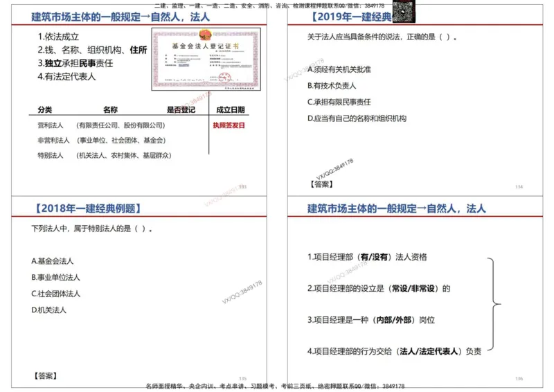This screenshot has width=554, height=392.
Task: Click line 3.项目经理是一种（内部/外部）岗位
Action: tap(371, 319)
